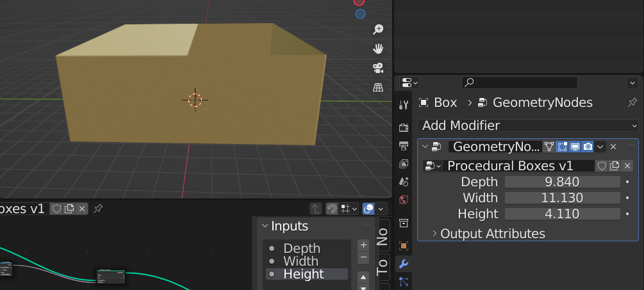This screenshot has height=290, width=644.
Task: Open the Scene properties tab
Action: pyautogui.click(x=404, y=182)
